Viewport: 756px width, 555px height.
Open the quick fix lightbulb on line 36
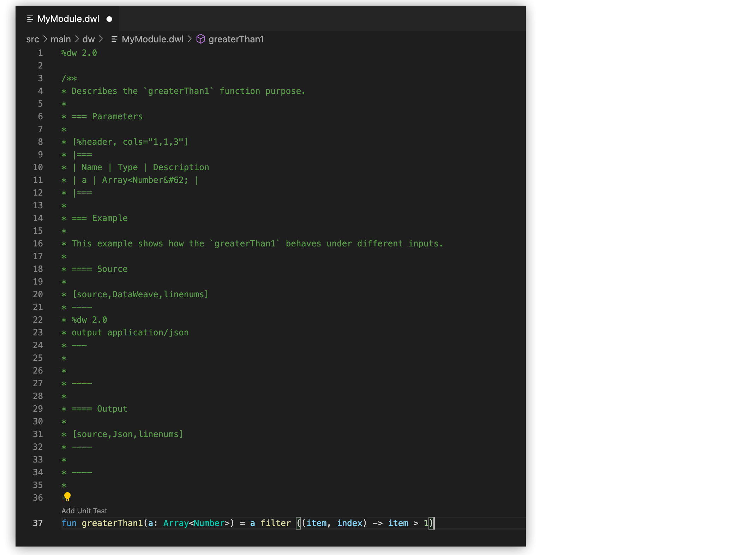[x=67, y=497]
